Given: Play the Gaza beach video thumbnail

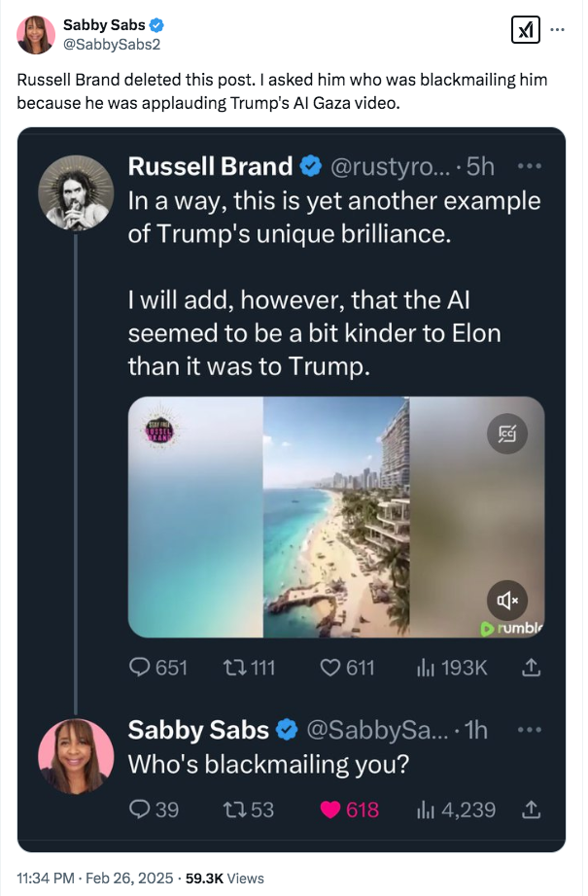Looking at the screenshot, I should (x=335, y=517).
